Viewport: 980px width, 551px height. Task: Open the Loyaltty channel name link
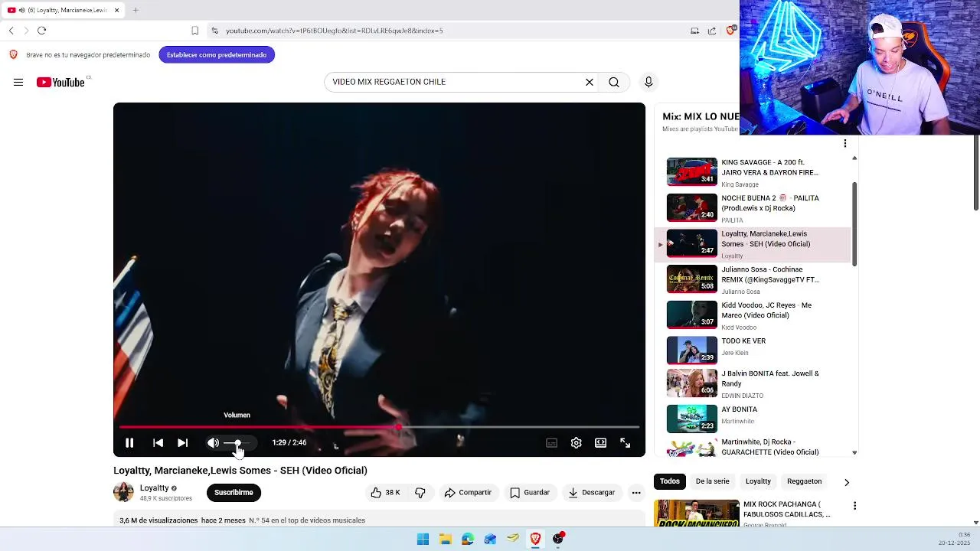click(x=155, y=487)
